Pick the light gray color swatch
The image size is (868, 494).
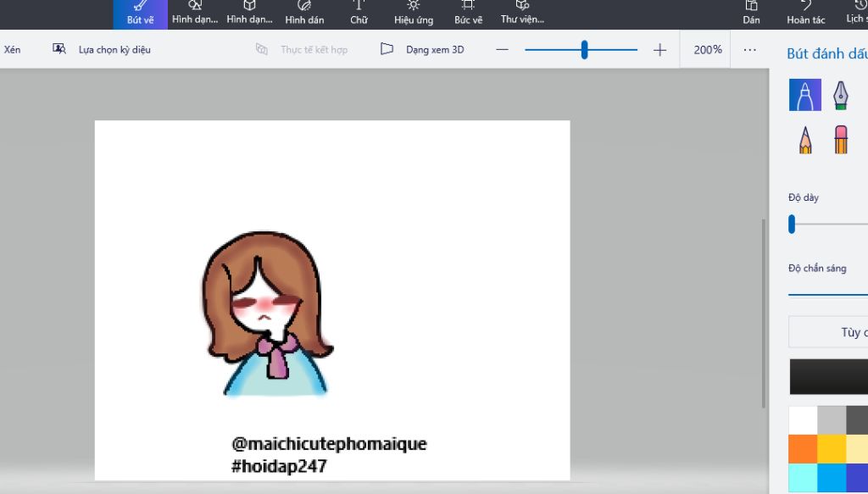pos(832,420)
